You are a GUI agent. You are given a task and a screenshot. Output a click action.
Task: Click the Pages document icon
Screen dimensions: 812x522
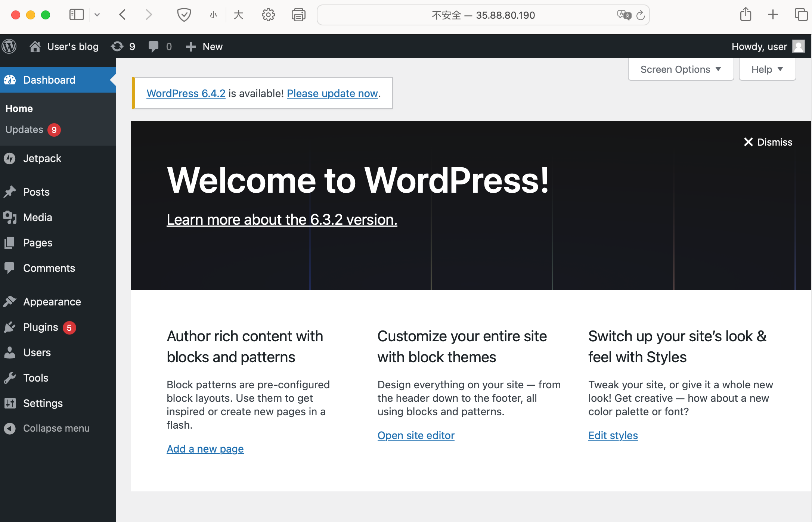point(10,243)
